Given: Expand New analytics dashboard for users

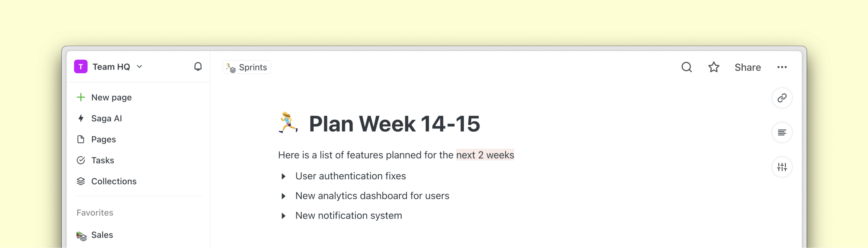Looking at the screenshot, I should pos(284,196).
